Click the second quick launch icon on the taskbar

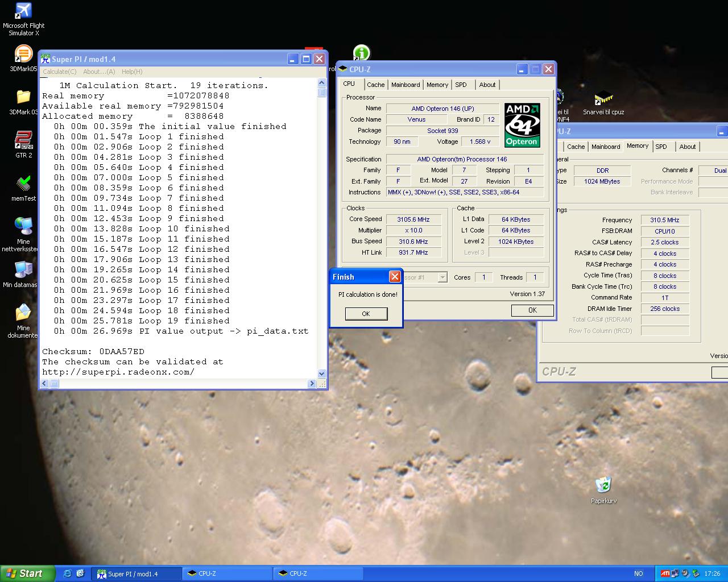80,573
